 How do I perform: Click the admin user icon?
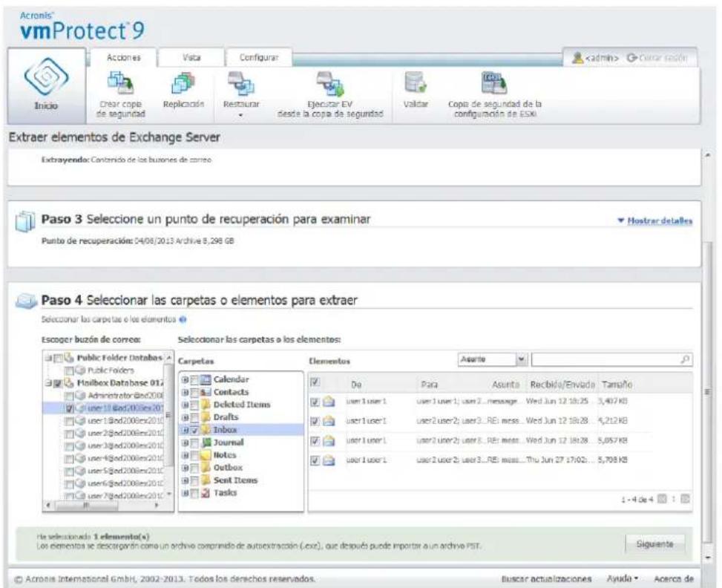pyautogui.click(x=577, y=58)
